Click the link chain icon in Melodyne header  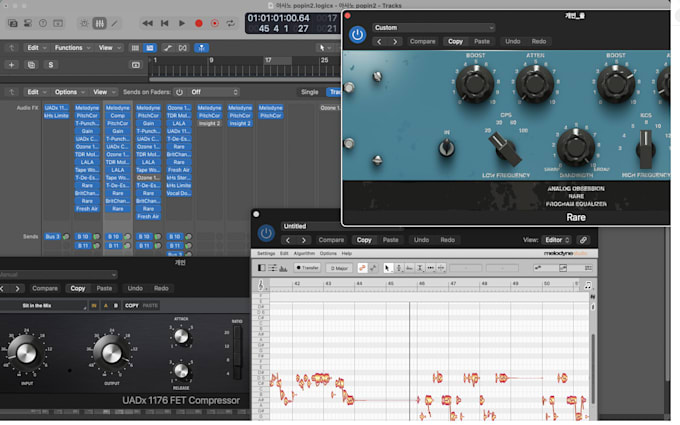pos(583,240)
